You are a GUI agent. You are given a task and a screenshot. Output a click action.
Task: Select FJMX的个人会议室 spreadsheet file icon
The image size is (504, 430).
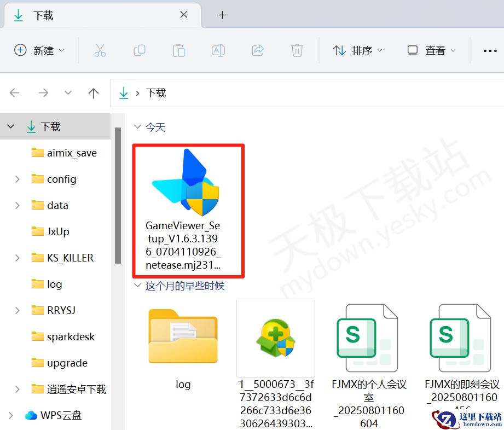367,338
